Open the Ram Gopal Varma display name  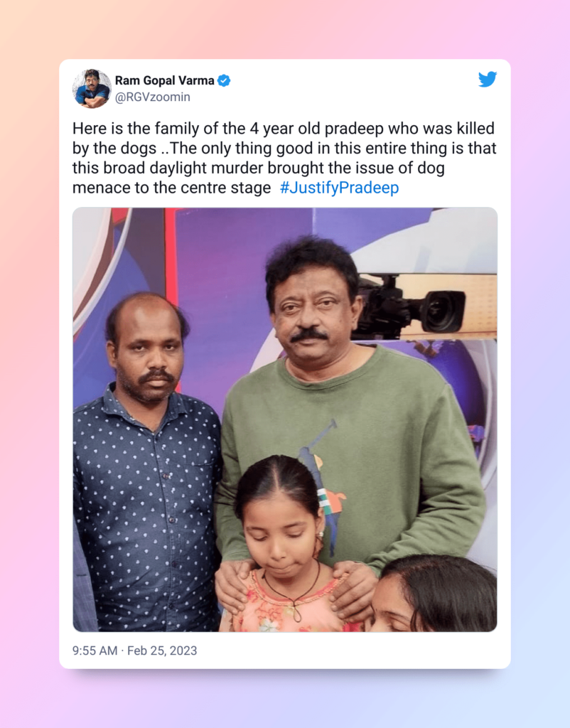pos(164,80)
